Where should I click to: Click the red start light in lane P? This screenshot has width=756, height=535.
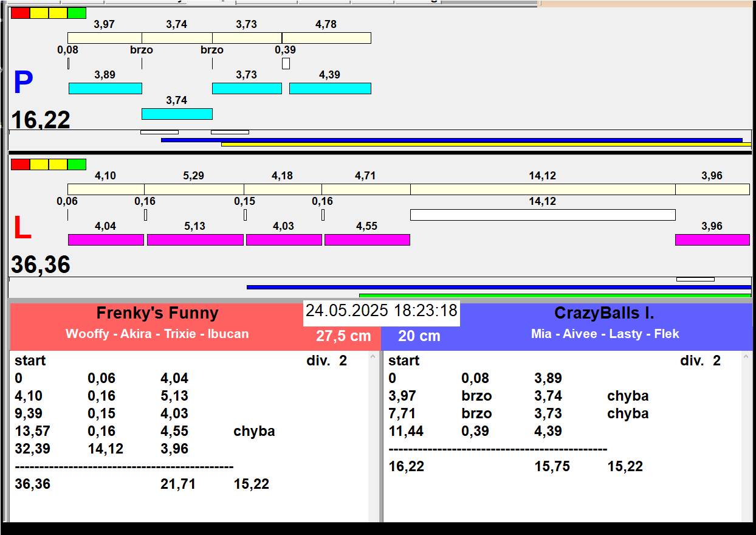20,13
